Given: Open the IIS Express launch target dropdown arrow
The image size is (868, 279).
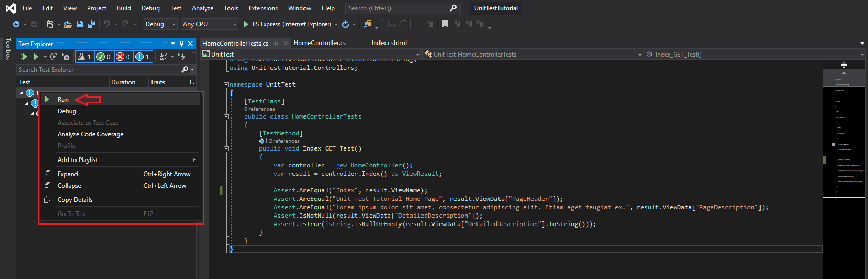Looking at the screenshot, I should click(x=336, y=24).
